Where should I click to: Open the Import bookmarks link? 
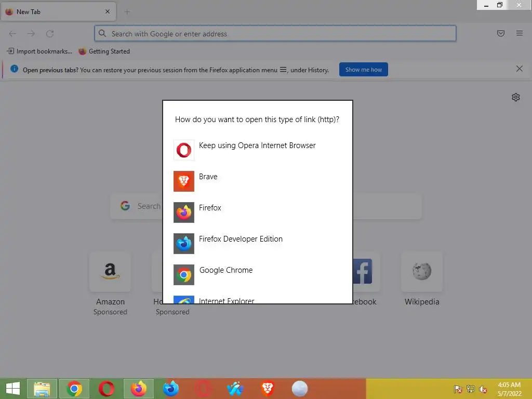(x=39, y=51)
